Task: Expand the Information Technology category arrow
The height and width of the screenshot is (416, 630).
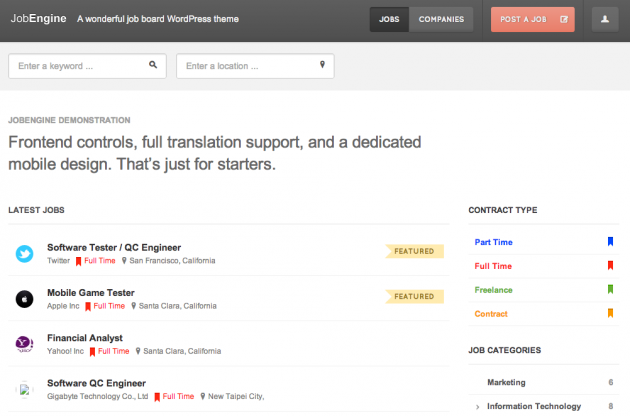Action: 477,407
